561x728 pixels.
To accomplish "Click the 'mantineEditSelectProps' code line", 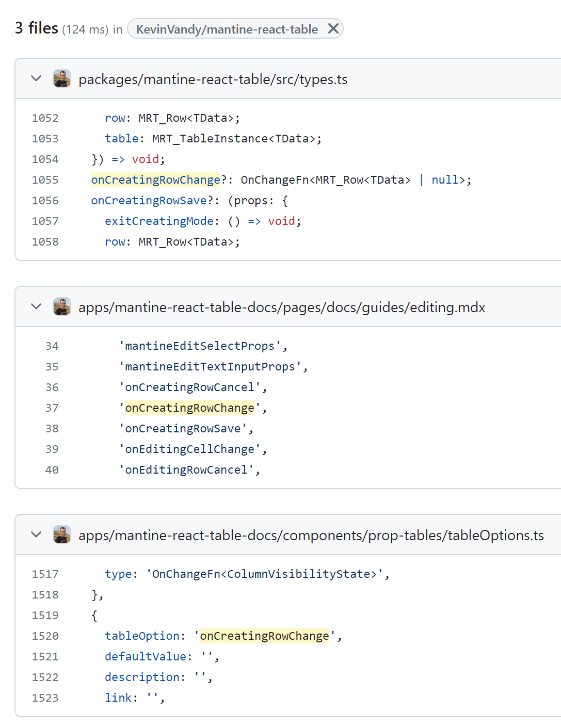I will click(x=203, y=346).
